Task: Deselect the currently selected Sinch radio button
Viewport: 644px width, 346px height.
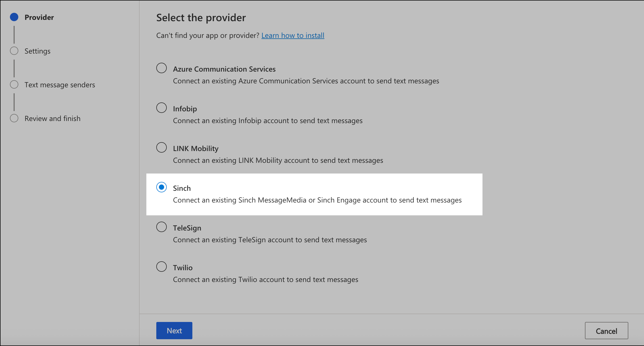Action: (x=162, y=187)
